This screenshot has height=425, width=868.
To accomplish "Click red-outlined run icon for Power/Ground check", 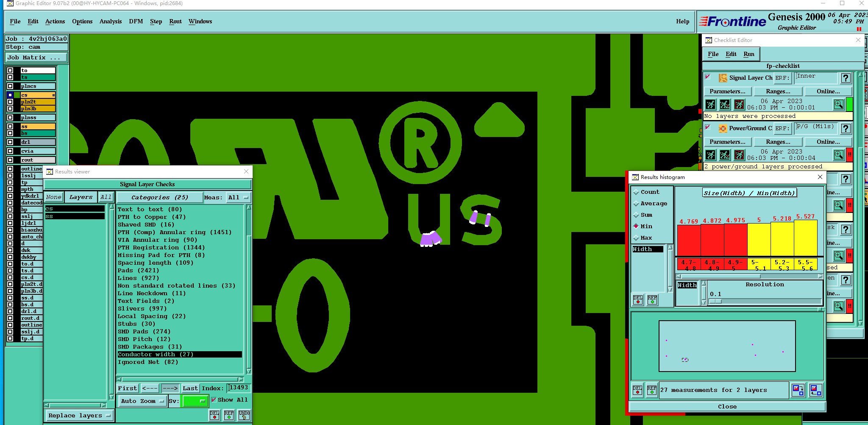I will pos(739,155).
